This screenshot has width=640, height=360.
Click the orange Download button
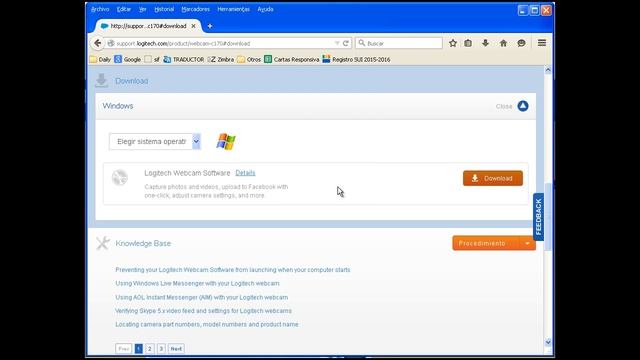point(493,178)
